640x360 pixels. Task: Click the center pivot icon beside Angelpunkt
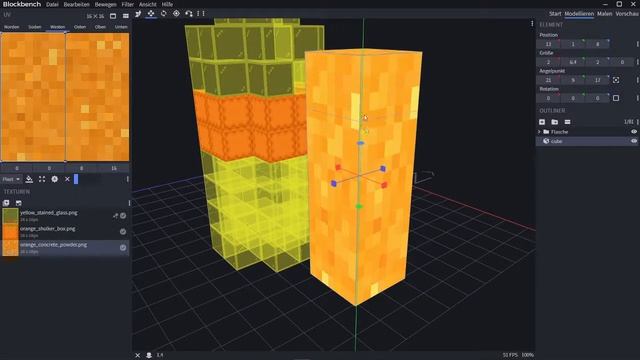(x=616, y=80)
